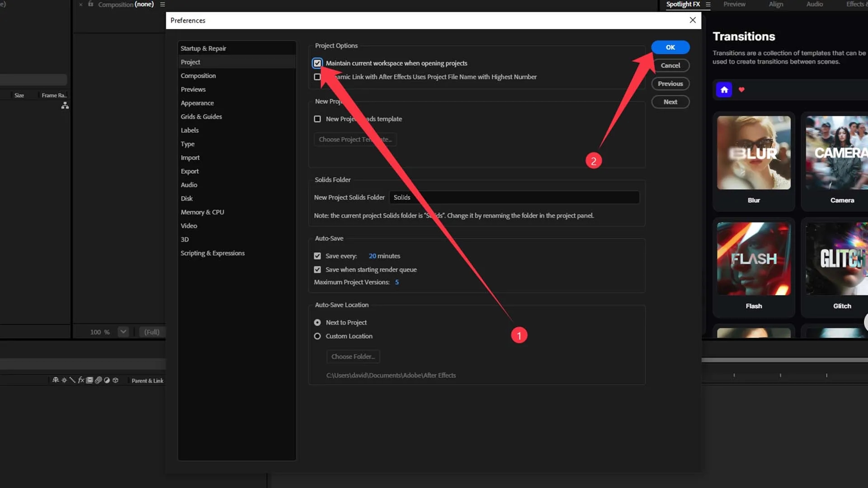Open the Composition panel menu
This screenshot has width=868, height=488.
point(162,5)
